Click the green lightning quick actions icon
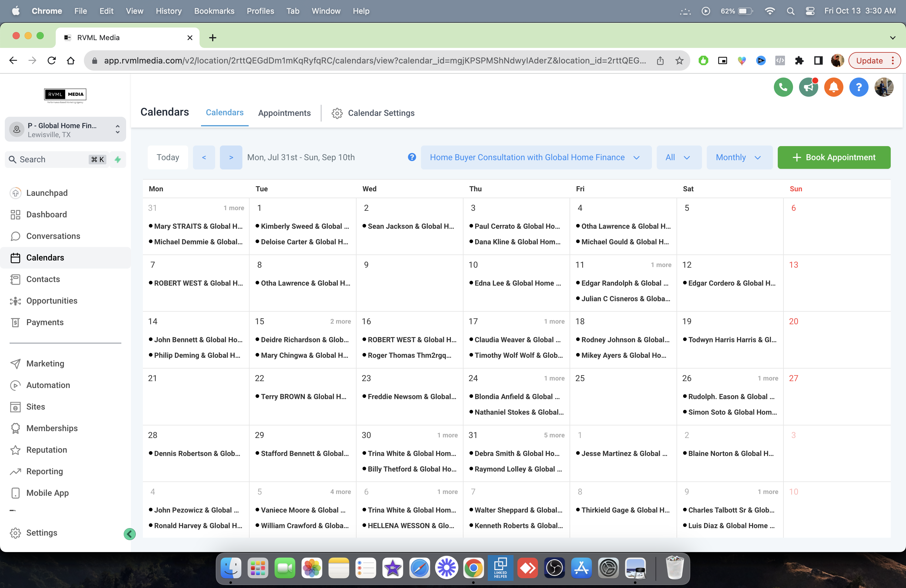906x588 pixels. coord(118,160)
